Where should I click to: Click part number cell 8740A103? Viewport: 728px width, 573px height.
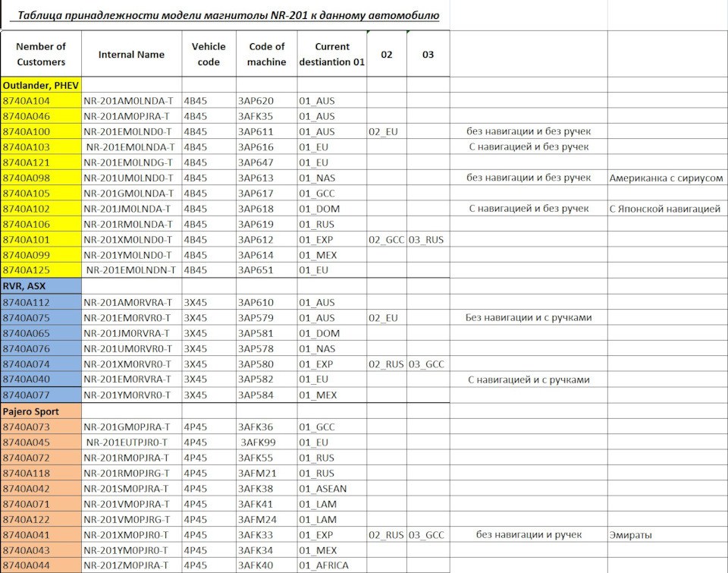(x=41, y=146)
